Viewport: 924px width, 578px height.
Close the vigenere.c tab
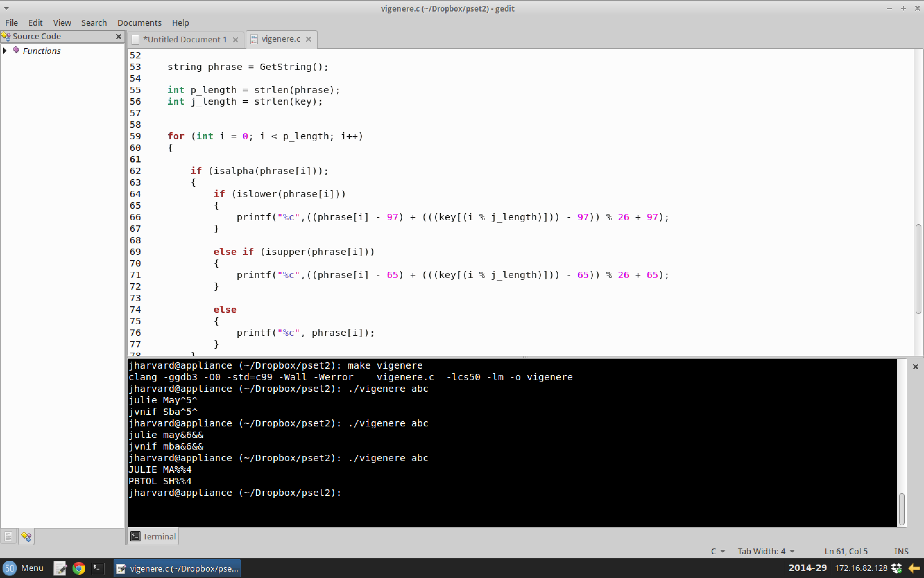[309, 39]
